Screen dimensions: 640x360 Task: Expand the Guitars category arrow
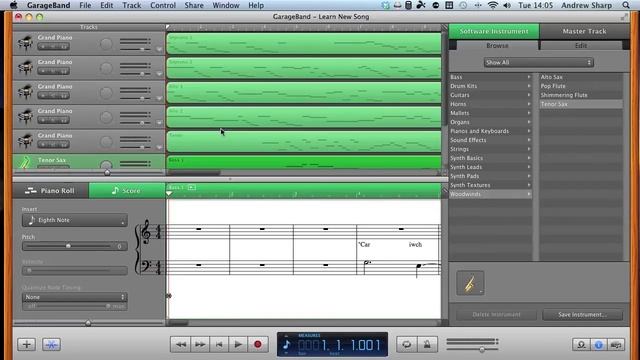pos(529,95)
